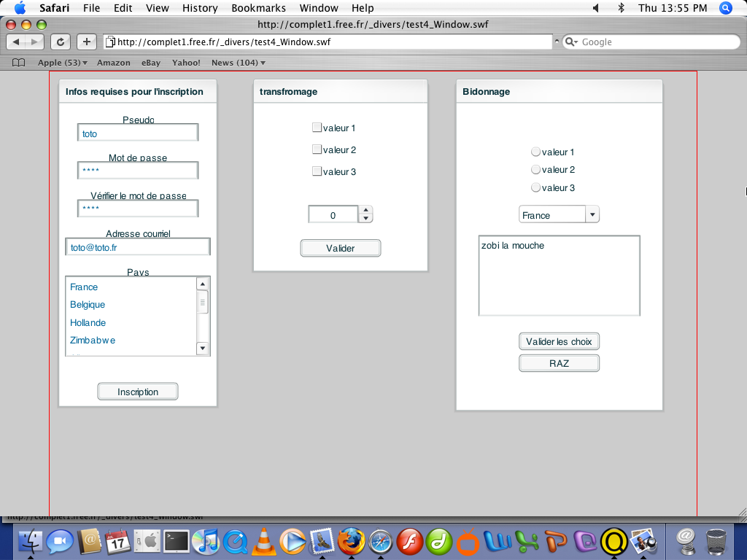
Task: Open the orange play-button media player icon
Action: click(293, 542)
